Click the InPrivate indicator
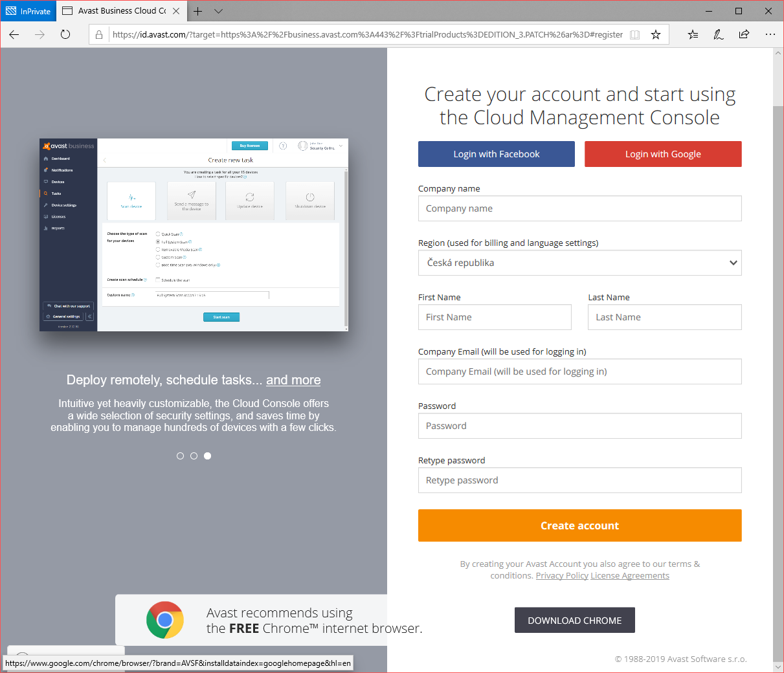 pos(28,11)
